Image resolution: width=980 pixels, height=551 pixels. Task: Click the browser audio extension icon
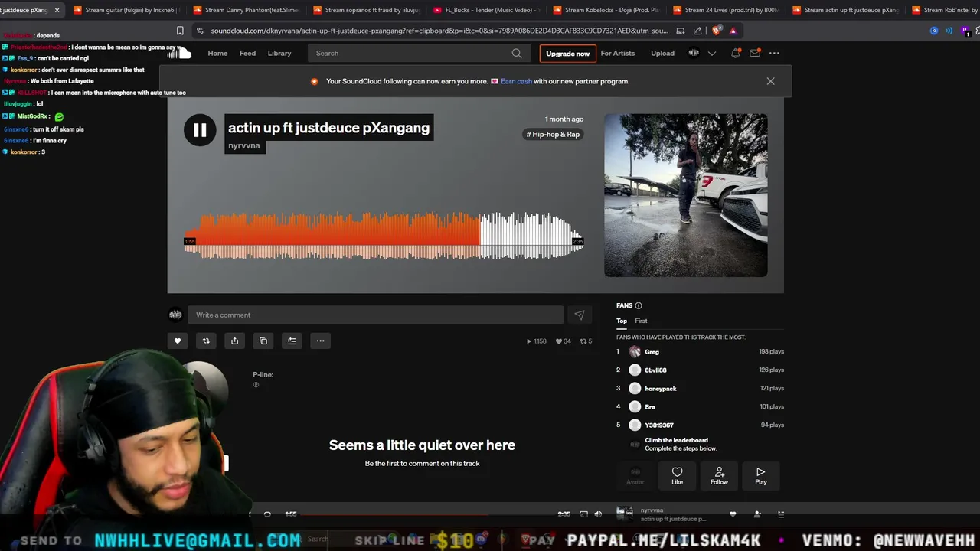(949, 31)
